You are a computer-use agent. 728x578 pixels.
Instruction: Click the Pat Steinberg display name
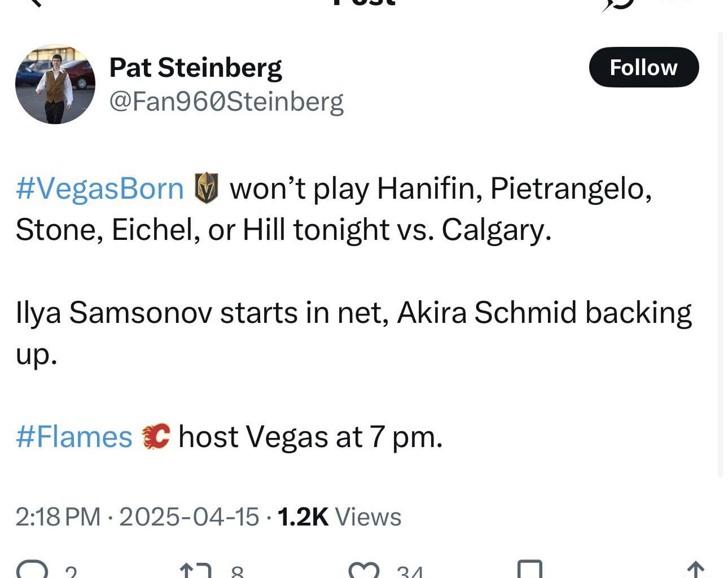coord(195,67)
